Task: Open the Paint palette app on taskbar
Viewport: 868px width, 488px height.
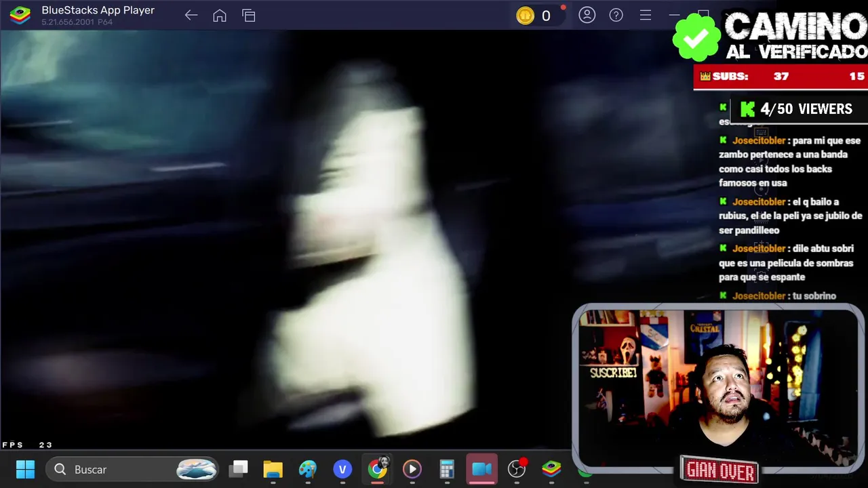Action: pos(308,469)
